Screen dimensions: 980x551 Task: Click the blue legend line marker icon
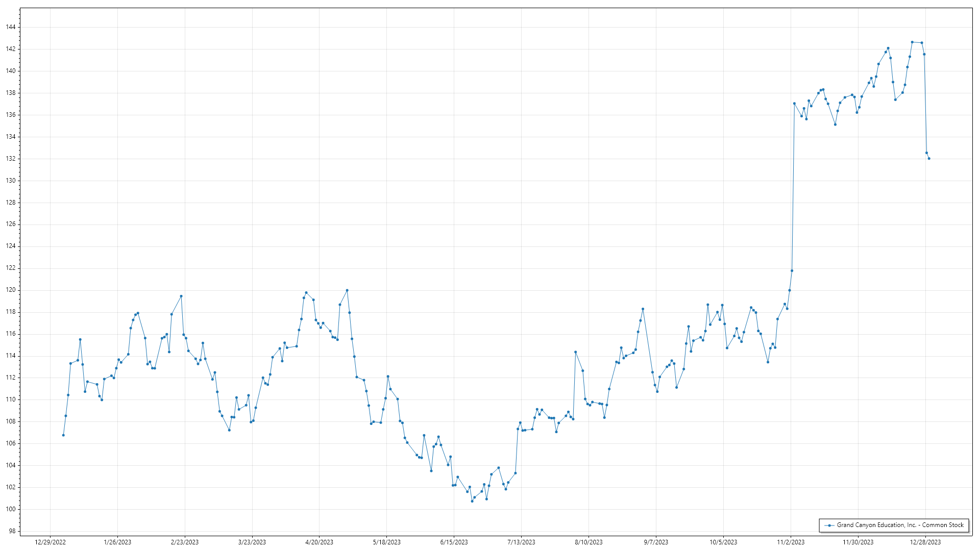[829, 525]
